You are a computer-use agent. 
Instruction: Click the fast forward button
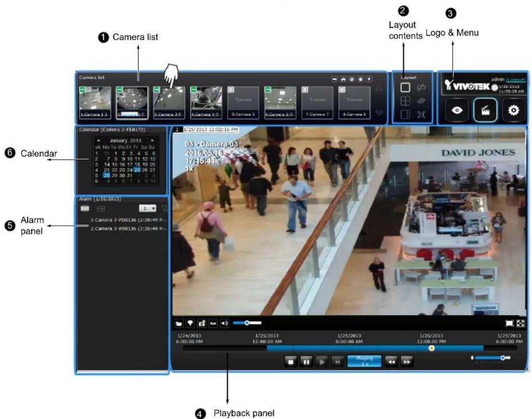pos(406,362)
